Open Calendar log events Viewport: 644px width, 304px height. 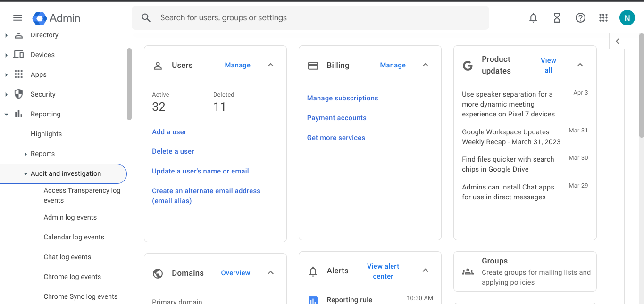coord(74,237)
